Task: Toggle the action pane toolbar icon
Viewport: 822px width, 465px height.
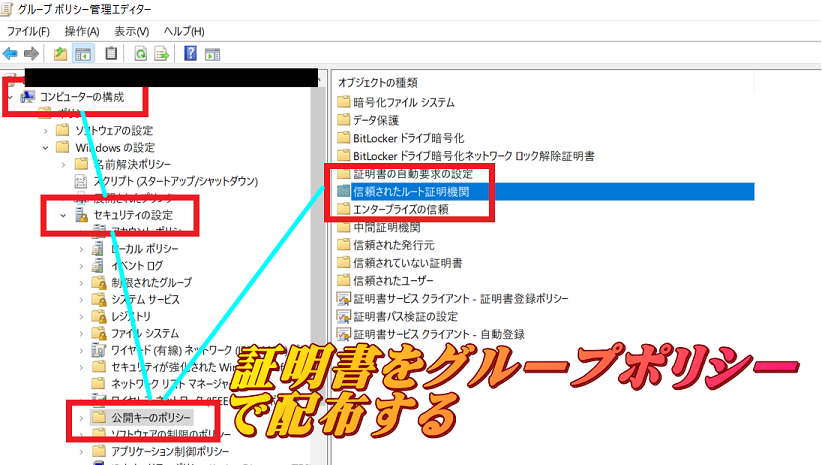Action: 212,53
